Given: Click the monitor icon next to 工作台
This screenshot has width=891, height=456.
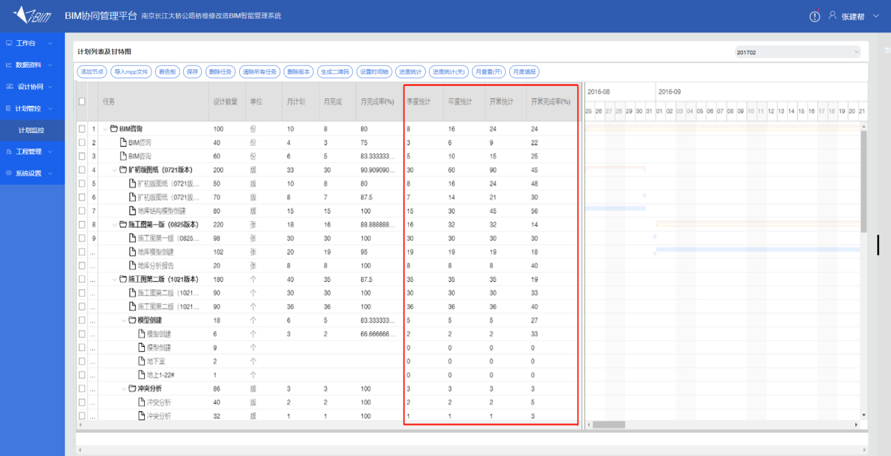Looking at the screenshot, I should click(9, 43).
